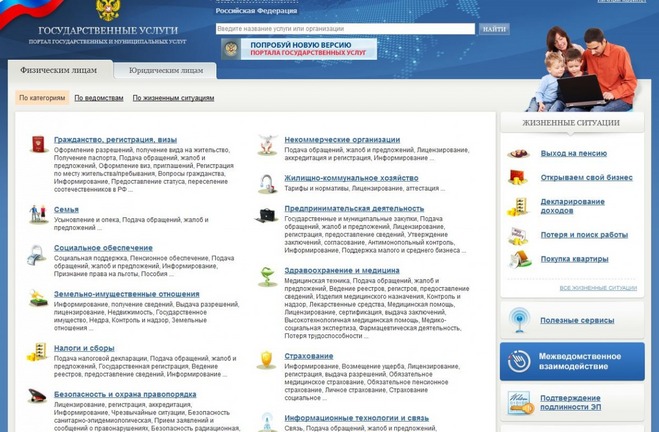The height and width of the screenshot is (432, 659).
Task: Show services По жизненным ситуациям
Action: (172, 98)
